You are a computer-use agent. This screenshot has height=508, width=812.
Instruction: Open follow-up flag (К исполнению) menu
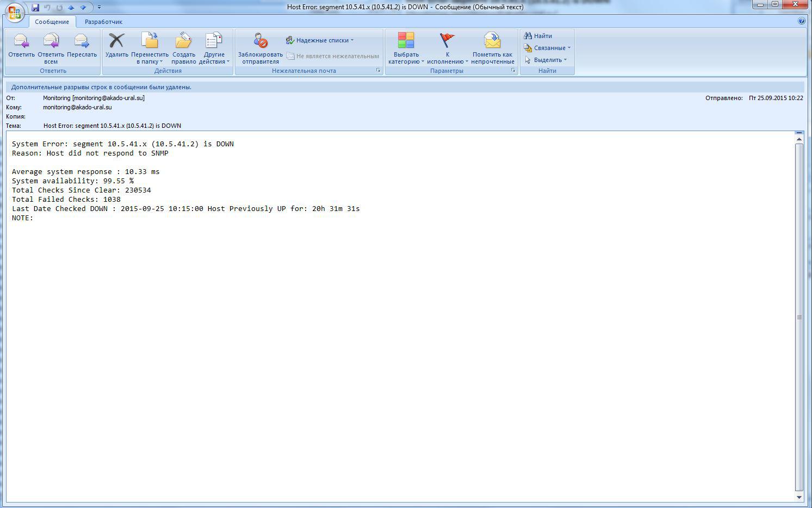(x=447, y=48)
